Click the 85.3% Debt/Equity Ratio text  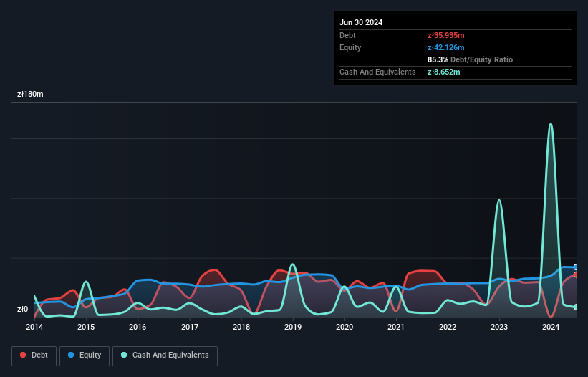470,59
